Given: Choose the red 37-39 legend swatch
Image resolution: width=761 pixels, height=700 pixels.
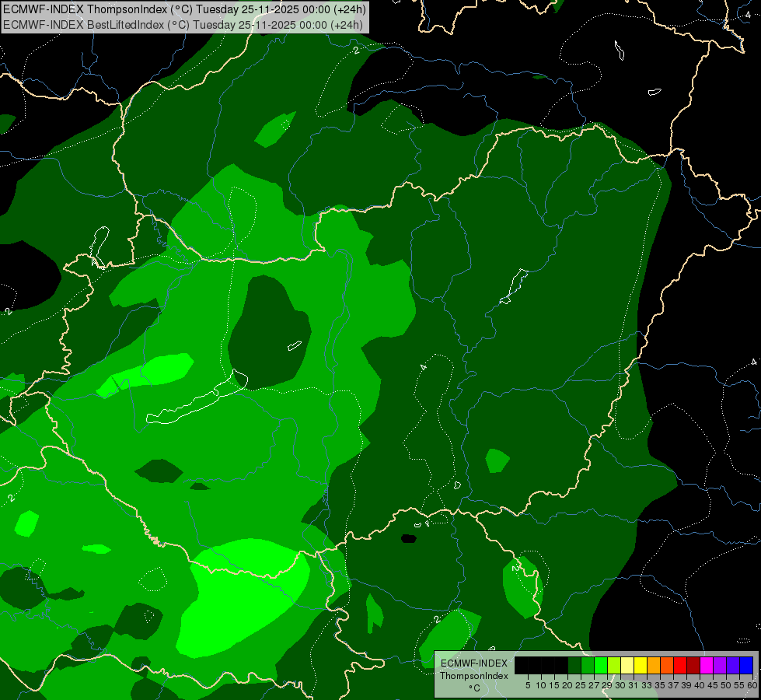Looking at the screenshot, I should (680, 665).
